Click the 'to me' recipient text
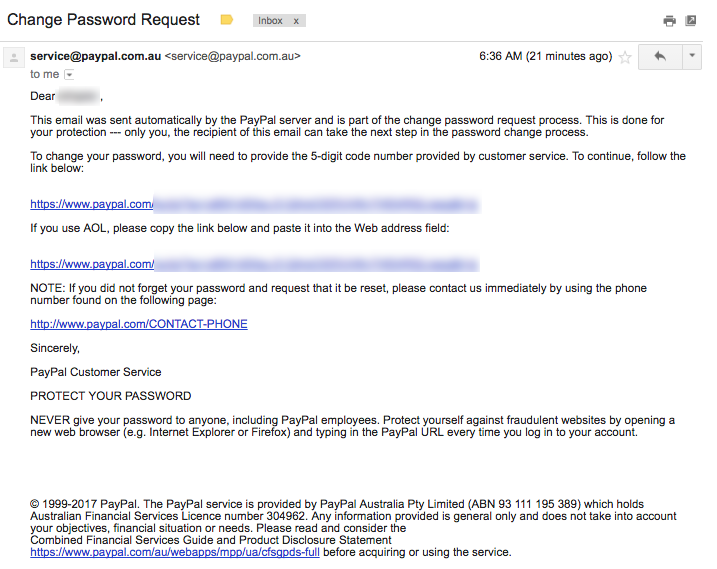Viewport: 717px width, 569px height. pyautogui.click(x=45, y=74)
